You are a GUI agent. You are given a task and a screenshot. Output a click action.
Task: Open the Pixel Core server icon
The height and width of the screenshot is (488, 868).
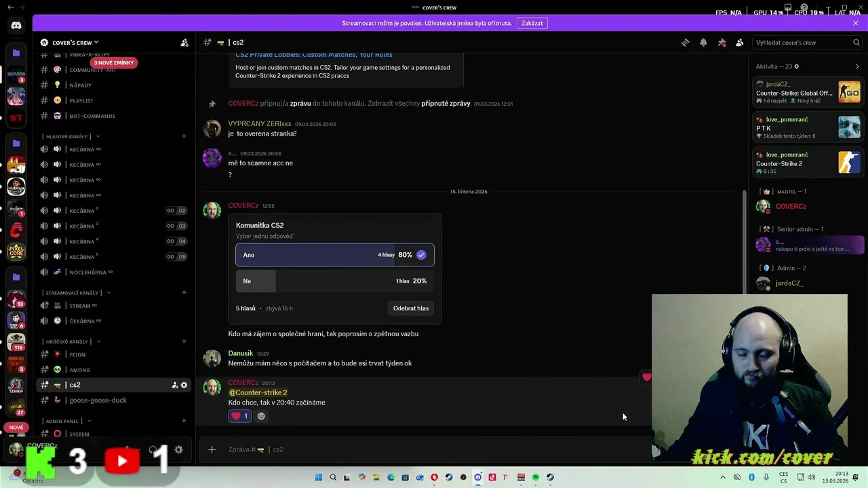16,252
